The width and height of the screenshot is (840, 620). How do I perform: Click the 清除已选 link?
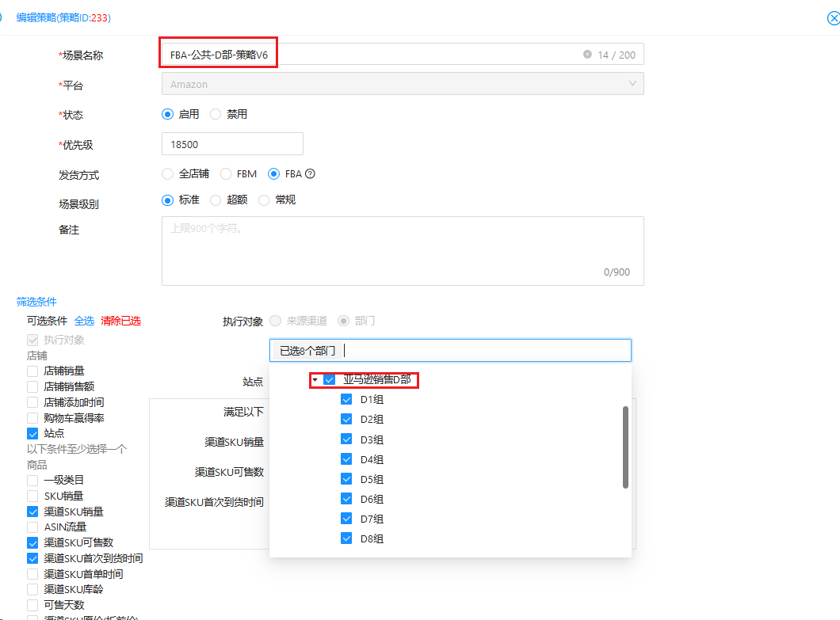pyautogui.click(x=120, y=321)
